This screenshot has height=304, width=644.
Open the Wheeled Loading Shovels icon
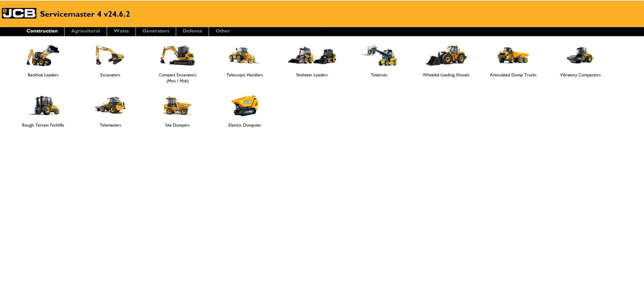click(446, 56)
